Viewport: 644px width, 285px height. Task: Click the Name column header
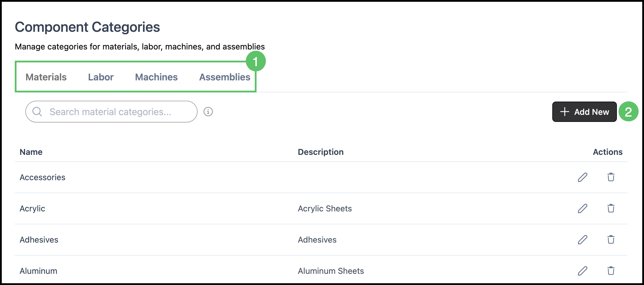[31, 152]
